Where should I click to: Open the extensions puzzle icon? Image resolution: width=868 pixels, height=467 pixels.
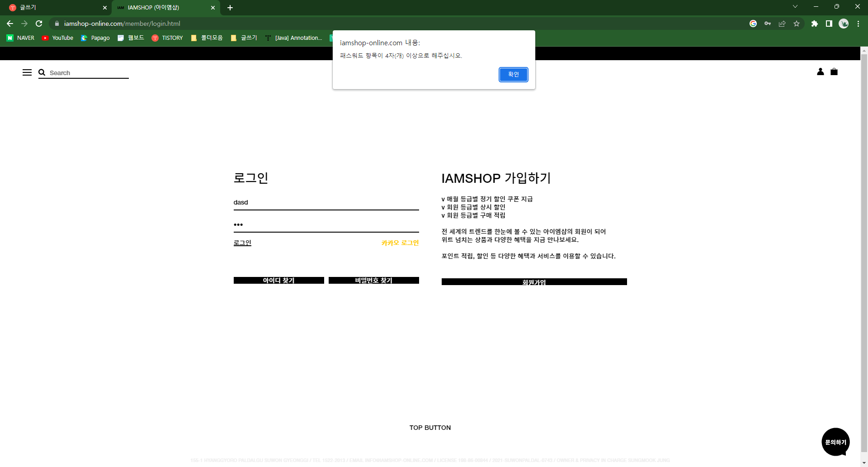click(815, 24)
